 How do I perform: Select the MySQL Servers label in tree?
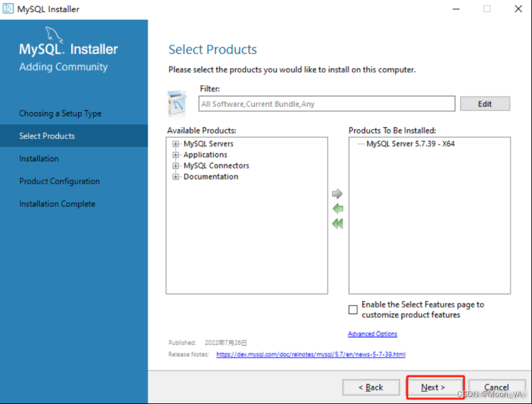tap(208, 144)
